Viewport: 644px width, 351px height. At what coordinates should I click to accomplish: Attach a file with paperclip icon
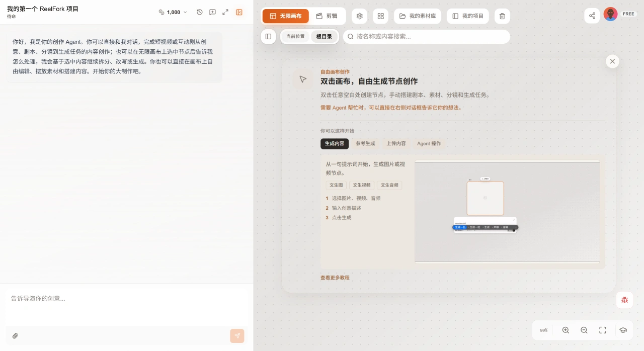point(15,336)
